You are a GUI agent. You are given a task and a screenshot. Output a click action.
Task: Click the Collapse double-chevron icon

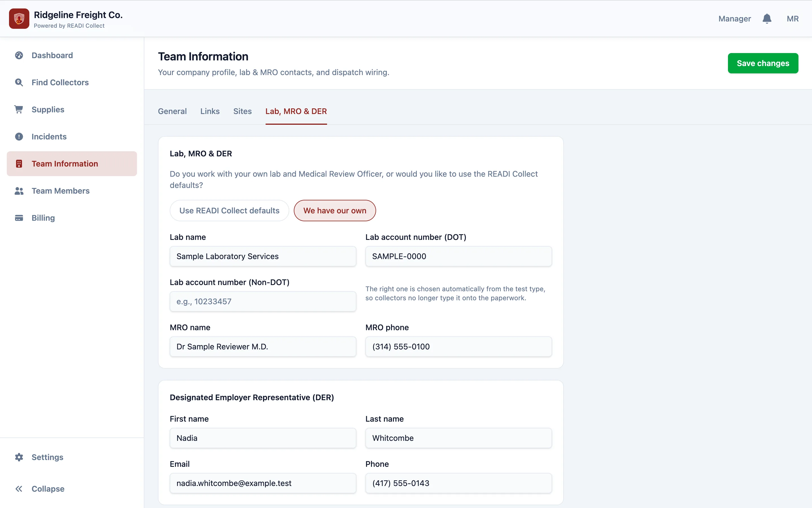point(19,489)
